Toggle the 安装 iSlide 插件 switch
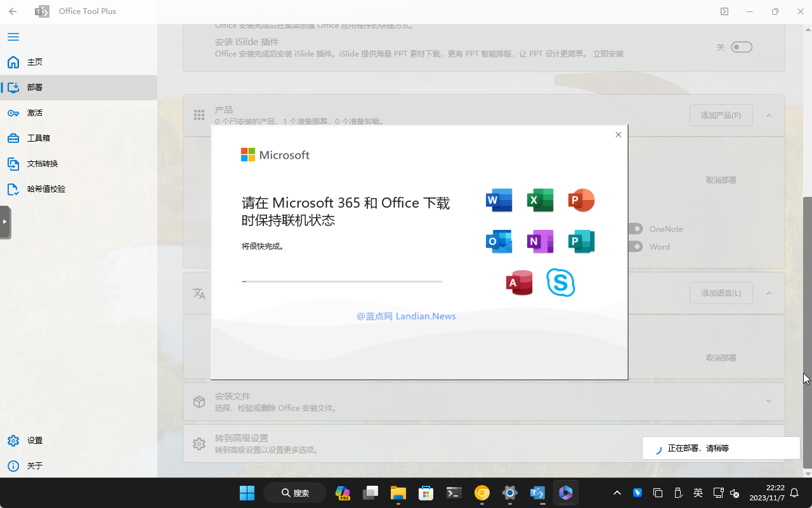 click(741, 47)
